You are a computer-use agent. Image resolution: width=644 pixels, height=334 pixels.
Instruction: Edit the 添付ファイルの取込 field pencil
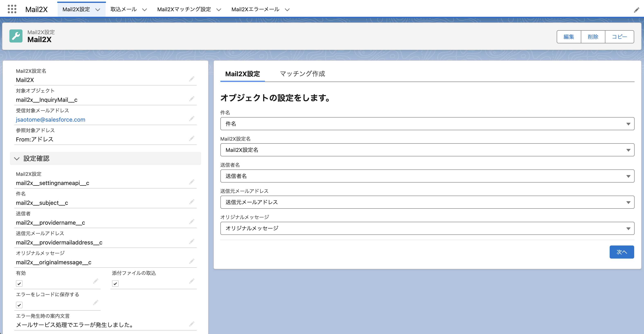pyautogui.click(x=192, y=281)
